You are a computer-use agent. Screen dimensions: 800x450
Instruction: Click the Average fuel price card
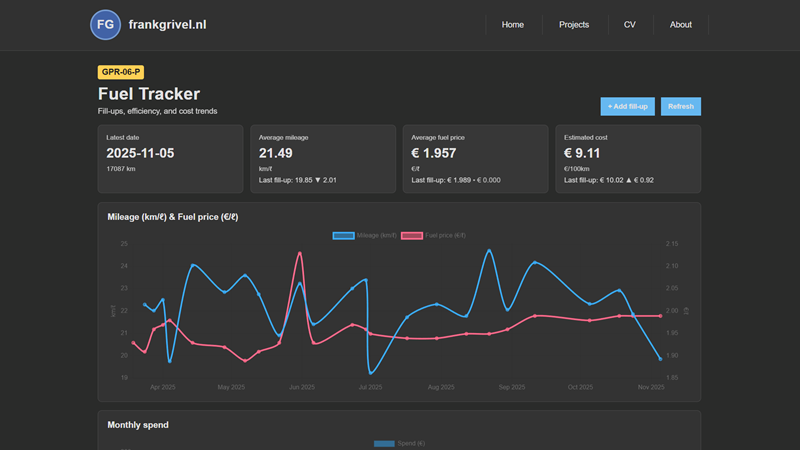(x=475, y=158)
